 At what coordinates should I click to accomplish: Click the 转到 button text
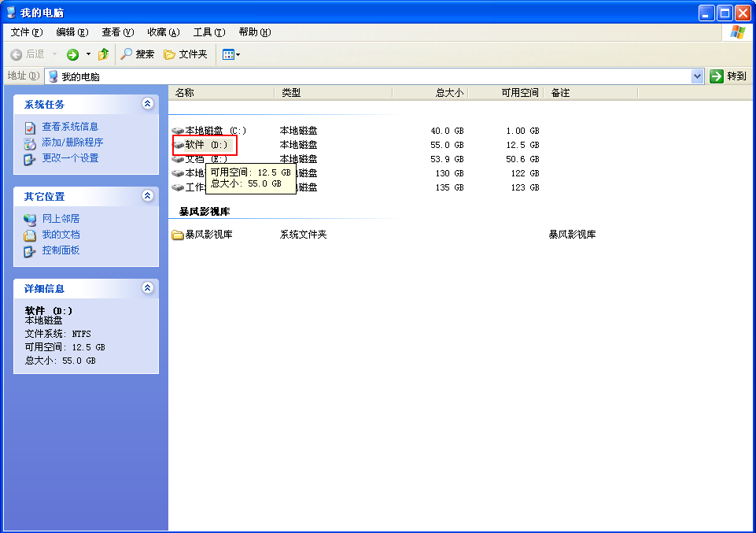[736, 76]
